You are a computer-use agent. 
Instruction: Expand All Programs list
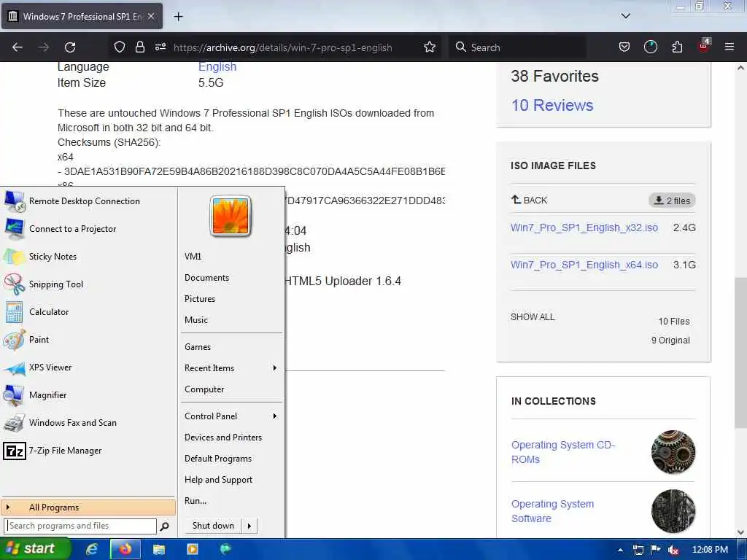pyautogui.click(x=88, y=507)
